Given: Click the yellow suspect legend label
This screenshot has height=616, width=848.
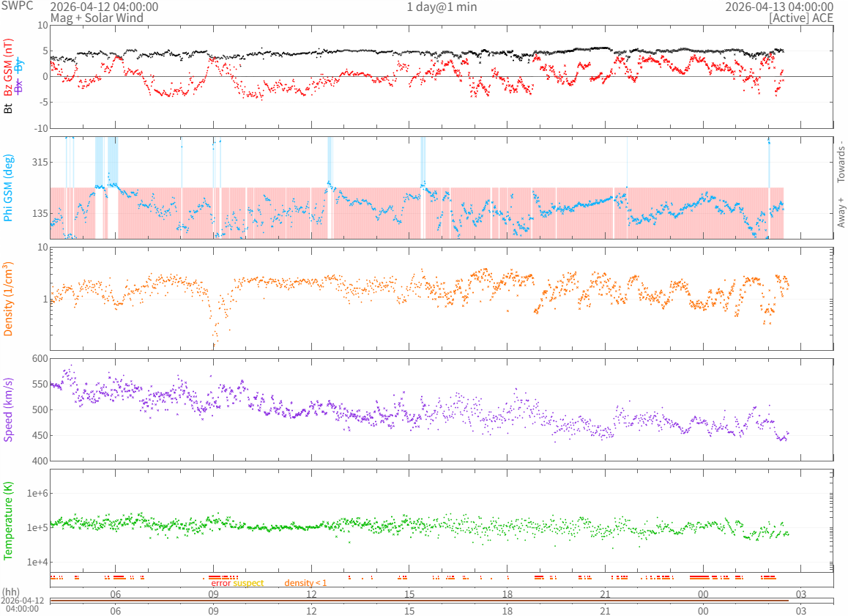Looking at the screenshot, I should pos(248,583).
